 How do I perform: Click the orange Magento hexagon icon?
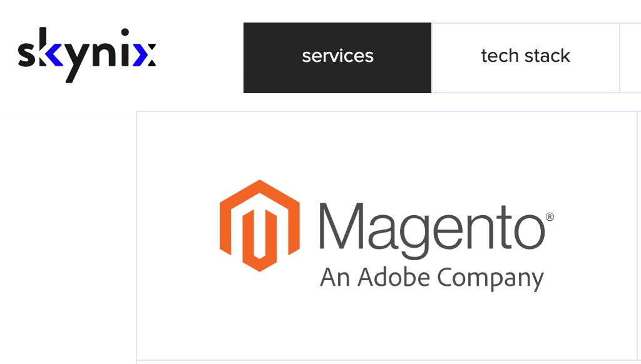[x=260, y=226]
